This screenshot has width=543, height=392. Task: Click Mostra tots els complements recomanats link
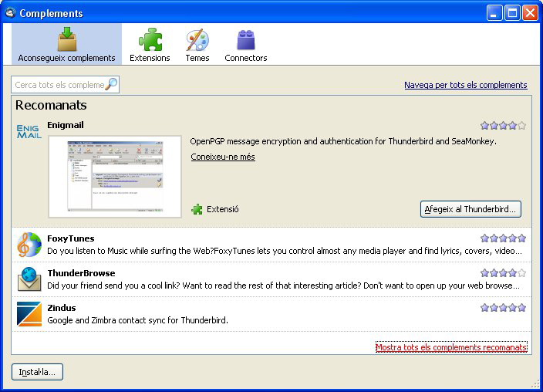point(451,347)
